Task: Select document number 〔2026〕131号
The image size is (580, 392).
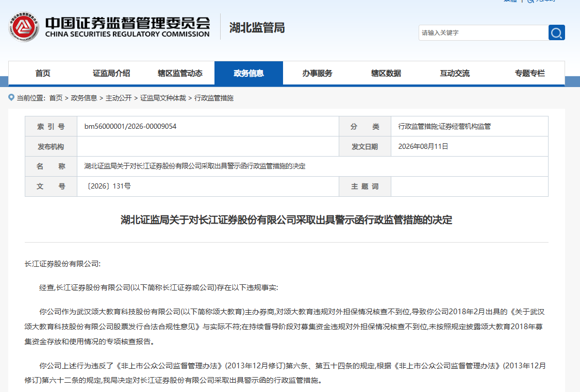Action: click(x=108, y=186)
